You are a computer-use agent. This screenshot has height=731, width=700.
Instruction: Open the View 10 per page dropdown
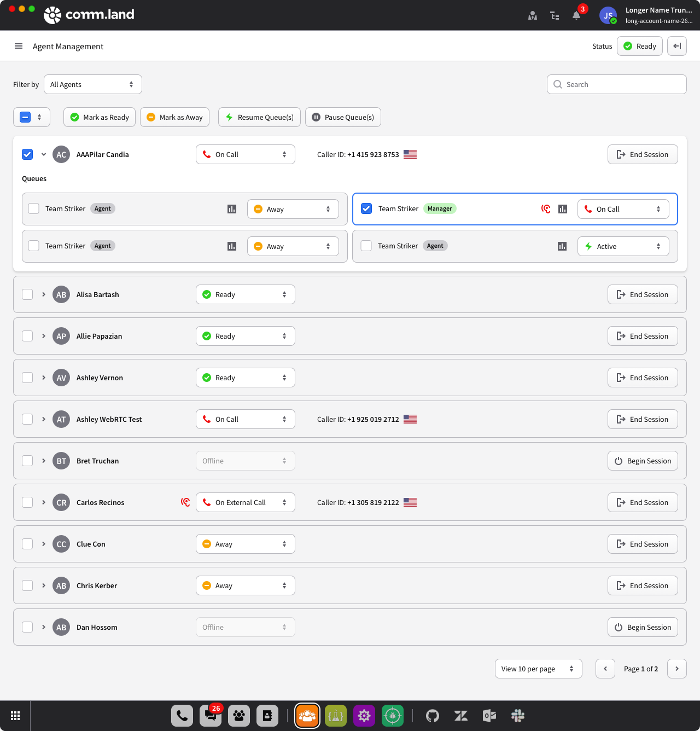(x=539, y=669)
